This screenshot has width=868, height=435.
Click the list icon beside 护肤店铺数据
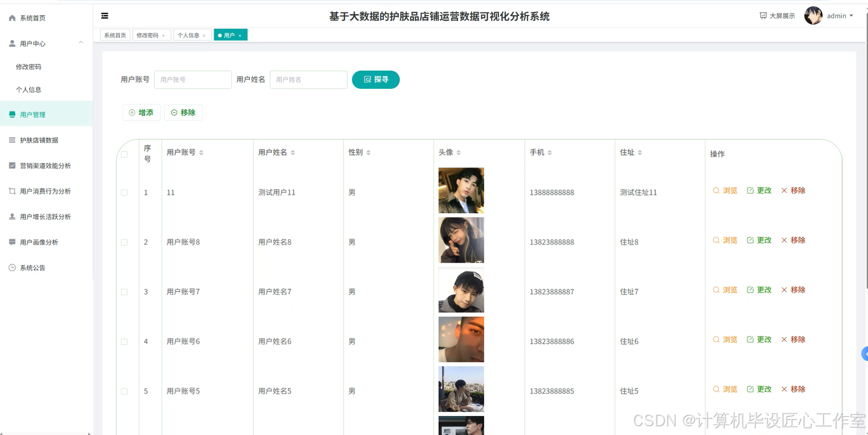(12, 140)
